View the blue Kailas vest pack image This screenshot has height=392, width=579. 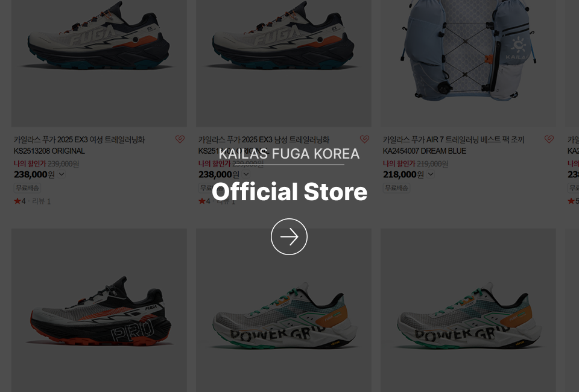(x=468, y=63)
